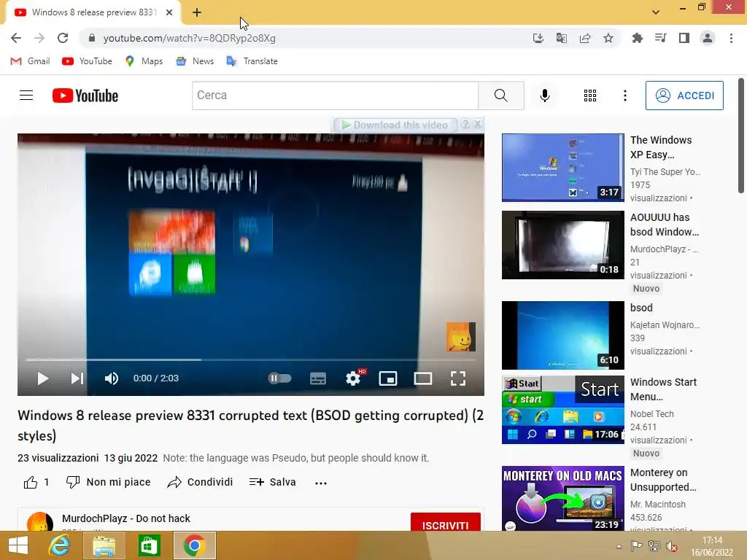
Task: Focus the Cerca search field
Action: point(336,96)
